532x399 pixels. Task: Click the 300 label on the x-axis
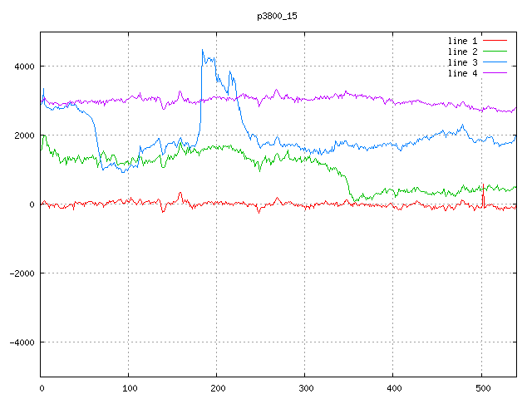pyautogui.click(x=305, y=387)
